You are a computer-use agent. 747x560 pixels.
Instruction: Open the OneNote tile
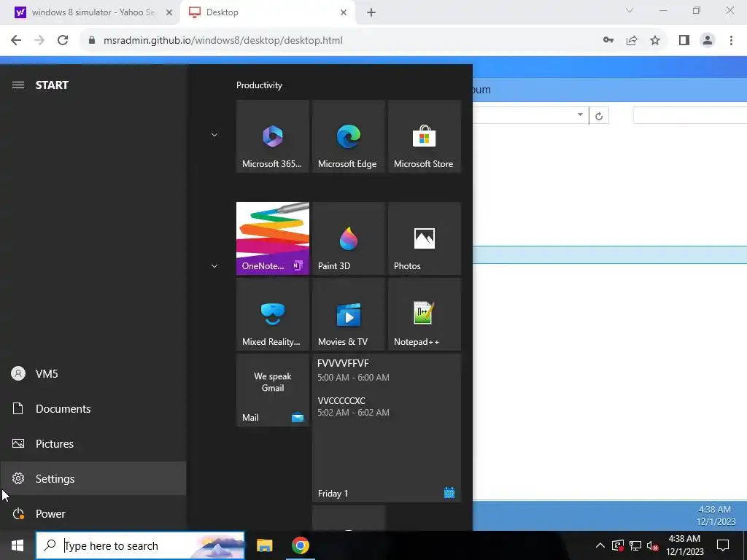point(273,238)
